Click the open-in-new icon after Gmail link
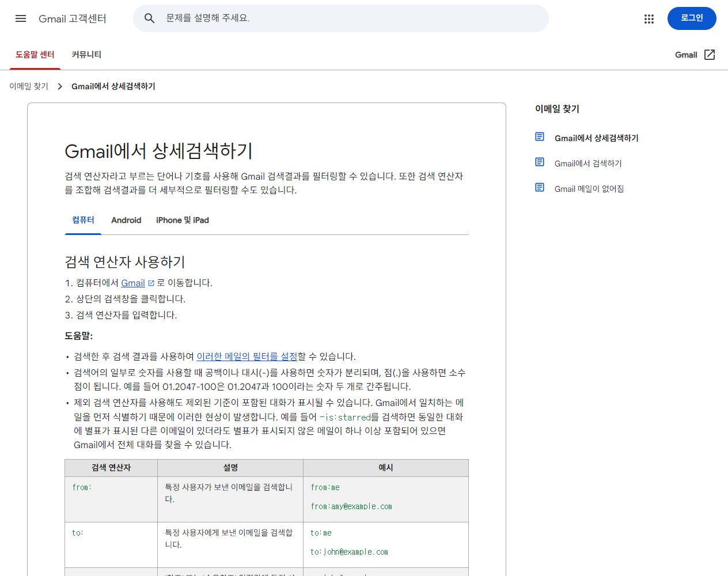728x576 pixels. click(x=151, y=283)
